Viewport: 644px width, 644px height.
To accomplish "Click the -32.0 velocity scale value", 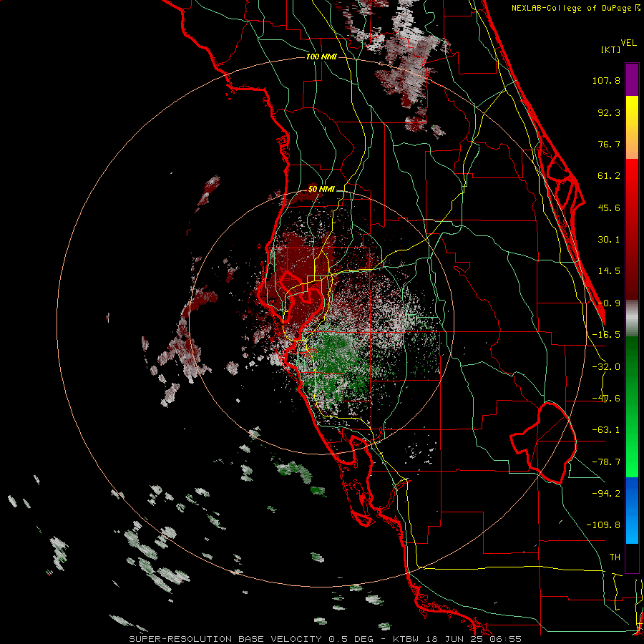I will (x=606, y=367).
